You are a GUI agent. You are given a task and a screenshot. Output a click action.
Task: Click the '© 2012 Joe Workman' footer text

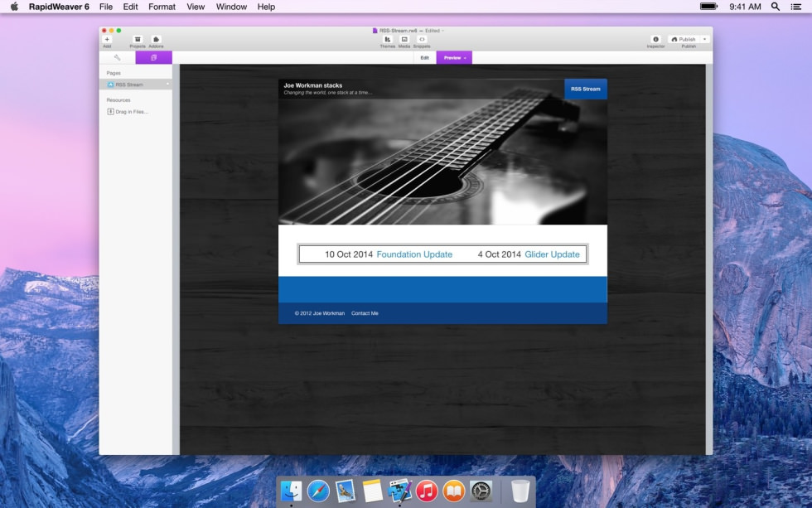(320, 313)
